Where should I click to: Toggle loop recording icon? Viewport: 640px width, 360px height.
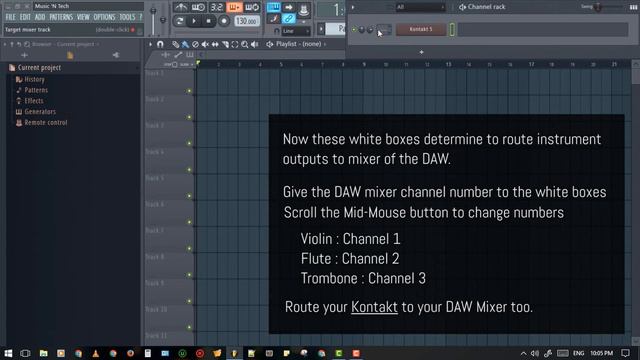(x=252, y=7)
